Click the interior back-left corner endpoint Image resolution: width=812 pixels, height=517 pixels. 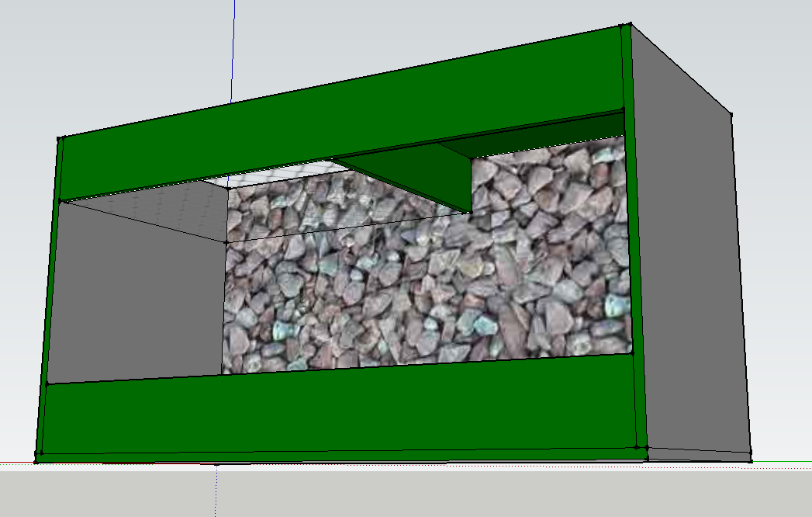point(226,242)
